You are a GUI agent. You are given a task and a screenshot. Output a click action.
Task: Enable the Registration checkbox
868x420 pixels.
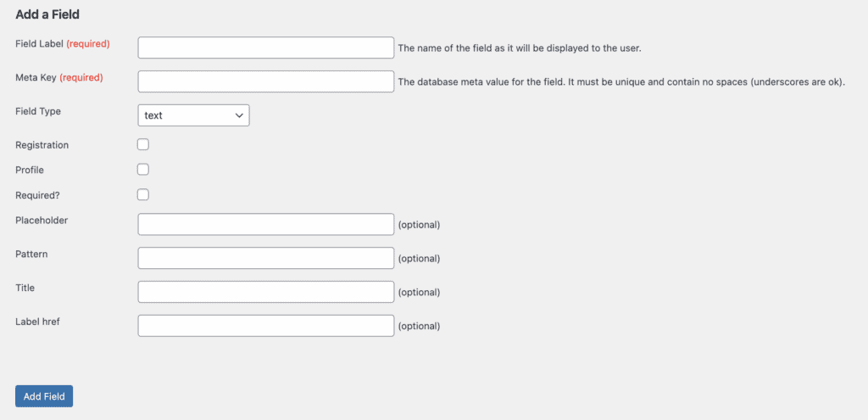click(x=143, y=144)
